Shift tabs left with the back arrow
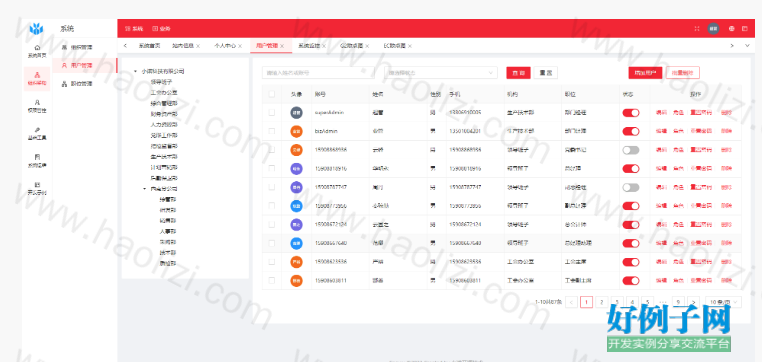 click(125, 46)
